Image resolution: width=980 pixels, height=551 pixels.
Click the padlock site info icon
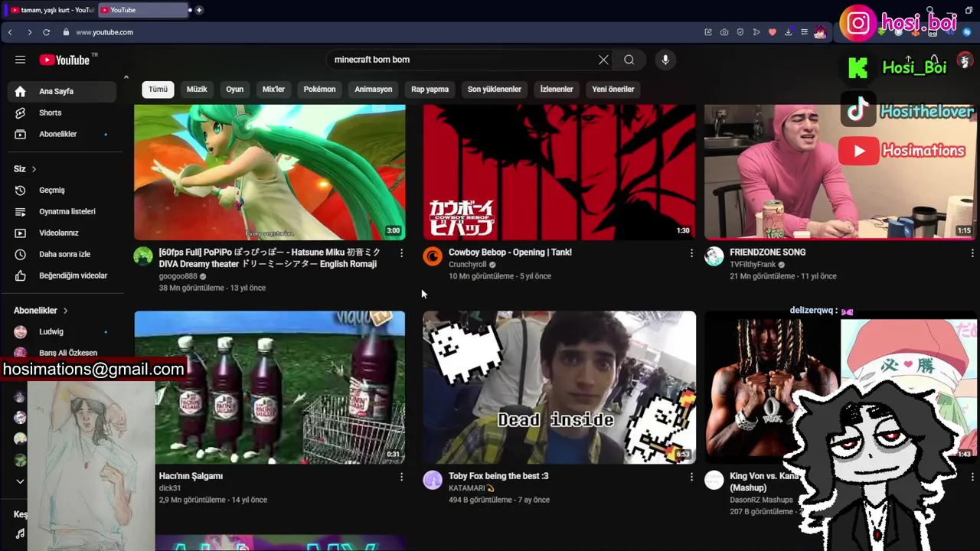(66, 32)
